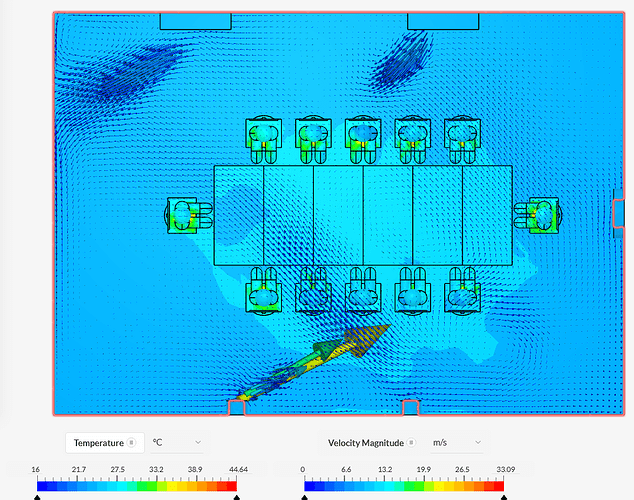The height and width of the screenshot is (500, 634).
Task: Click the velocity legend maximum value 33.09
Action: point(506,469)
